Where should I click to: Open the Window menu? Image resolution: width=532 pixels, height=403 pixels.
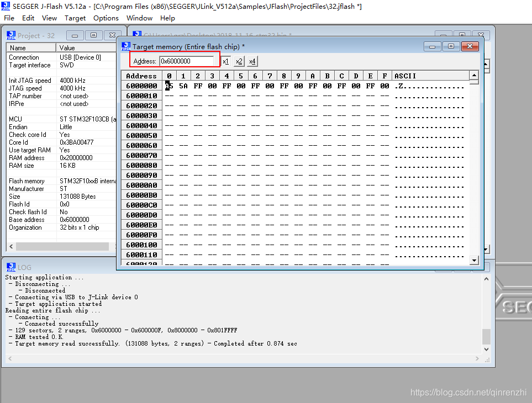[139, 18]
